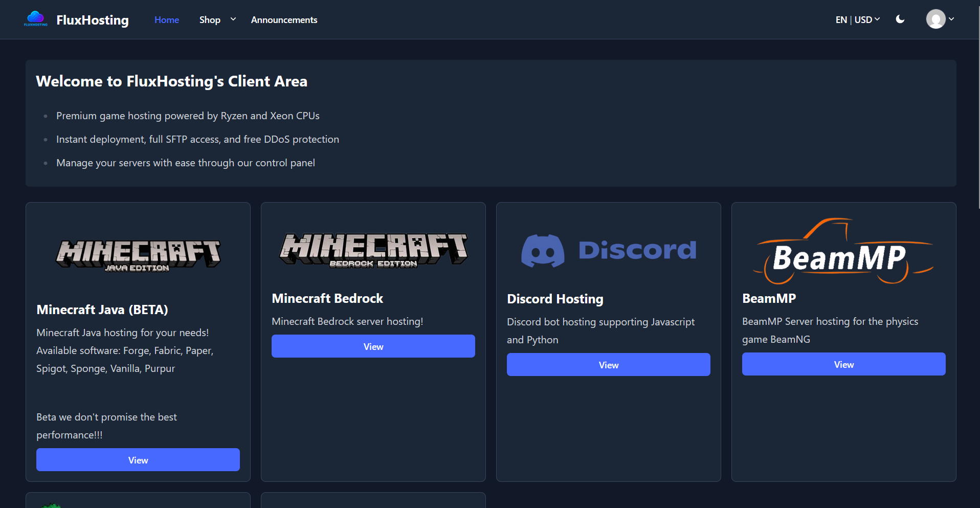980x508 pixels.
Task: Go to the Home nav item
Action: coord(167,19)
